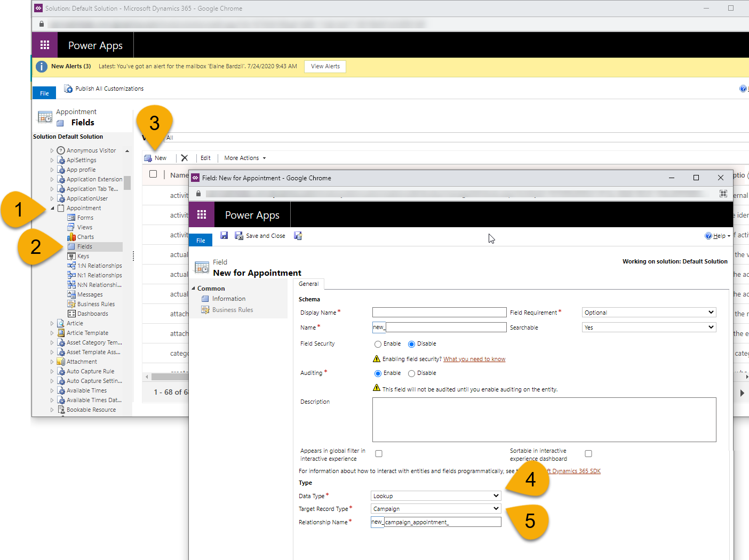Click the Attachment entity icon
The height and width of the screenshot is (560, 749).
coord(61,362)
